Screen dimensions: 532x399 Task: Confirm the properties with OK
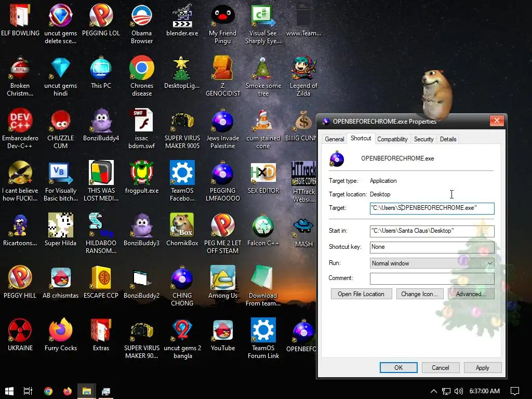398,367
